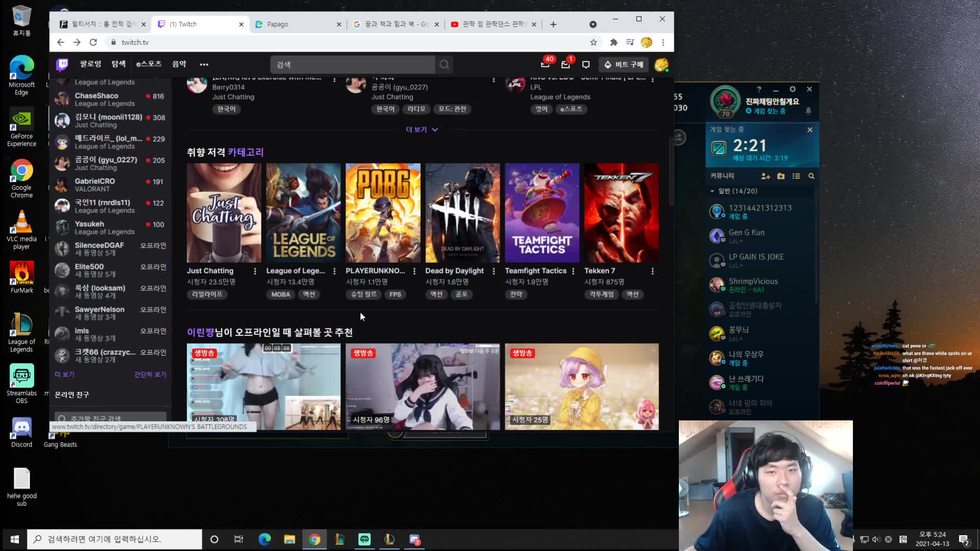Click the Twitch search magnifier button
This screenshot has width=980, height=551.
[445, 65]
